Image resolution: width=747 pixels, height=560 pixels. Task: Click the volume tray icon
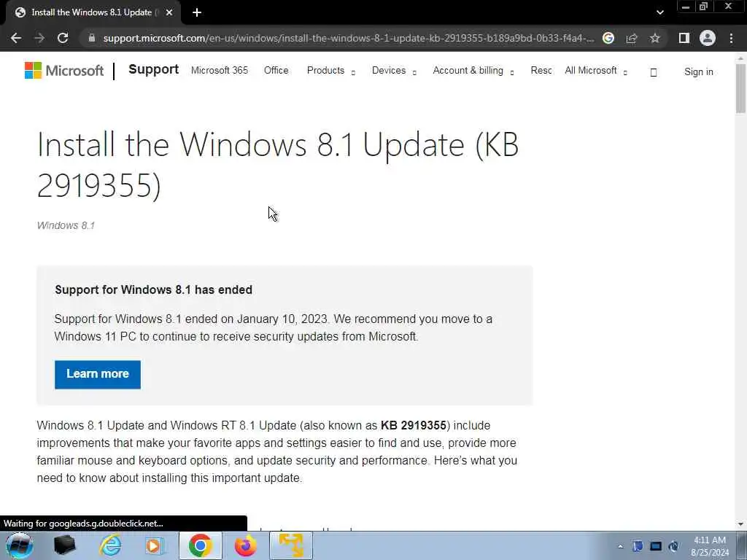tap(673, 546)
